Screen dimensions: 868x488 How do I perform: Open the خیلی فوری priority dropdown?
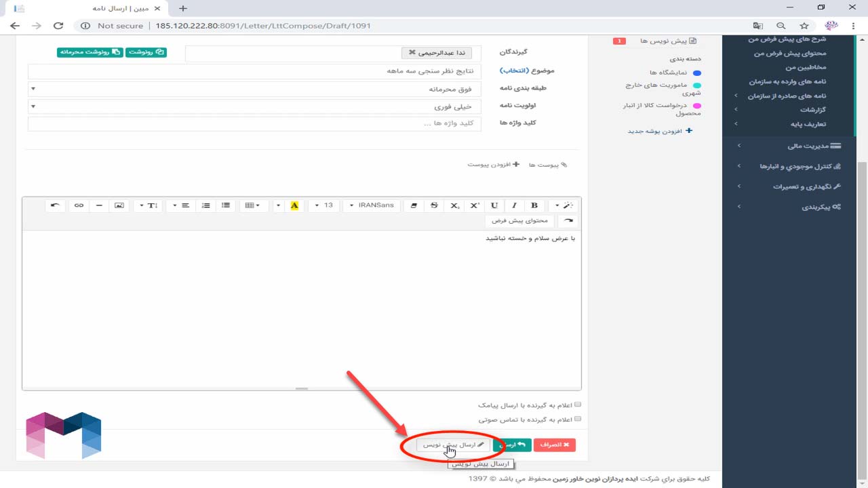coord(254,106)
